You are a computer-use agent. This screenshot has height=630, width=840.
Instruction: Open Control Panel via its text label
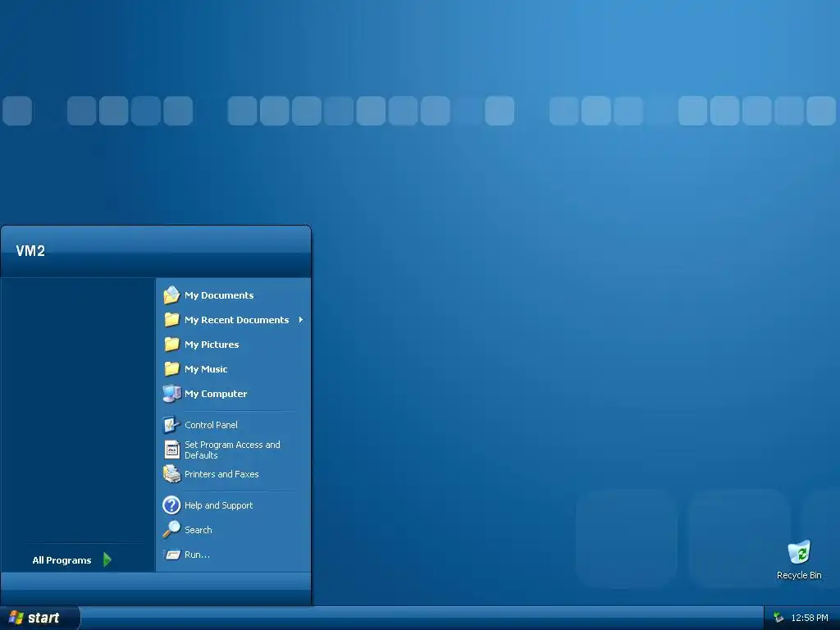[211, 425]
